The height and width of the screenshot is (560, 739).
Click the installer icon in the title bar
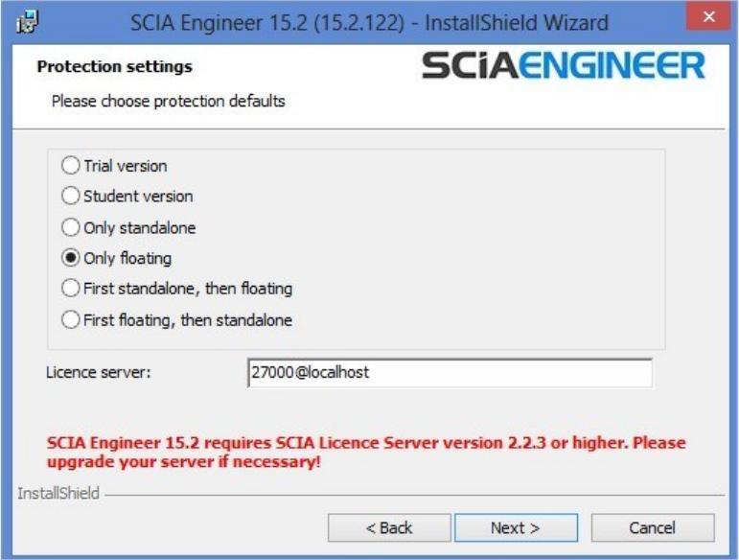(27, 22)
